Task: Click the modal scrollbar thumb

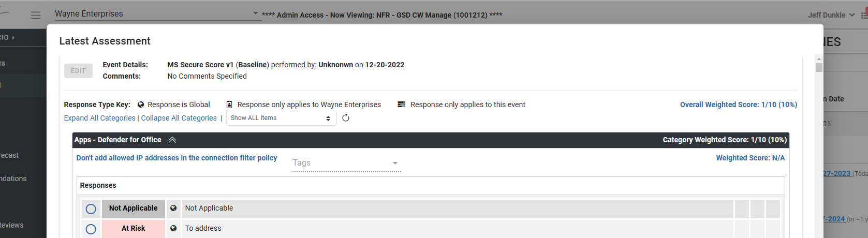Action: coord(819,67)
